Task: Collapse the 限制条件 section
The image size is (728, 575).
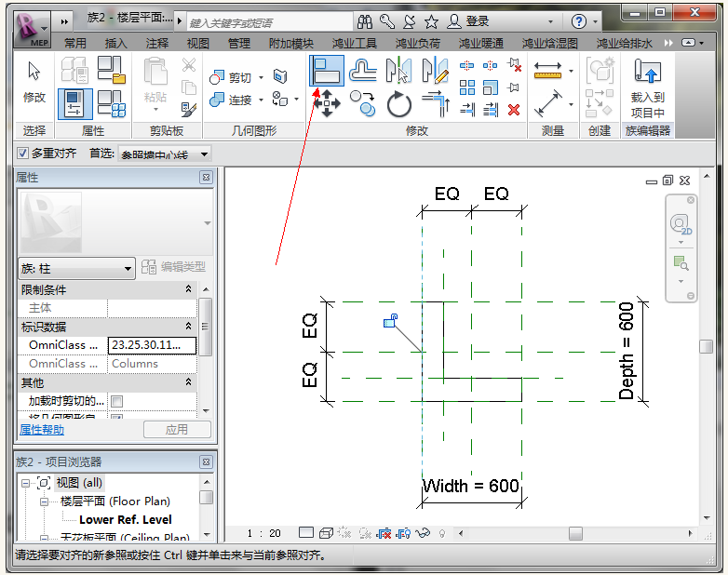Action: click(x=189, y=290)
